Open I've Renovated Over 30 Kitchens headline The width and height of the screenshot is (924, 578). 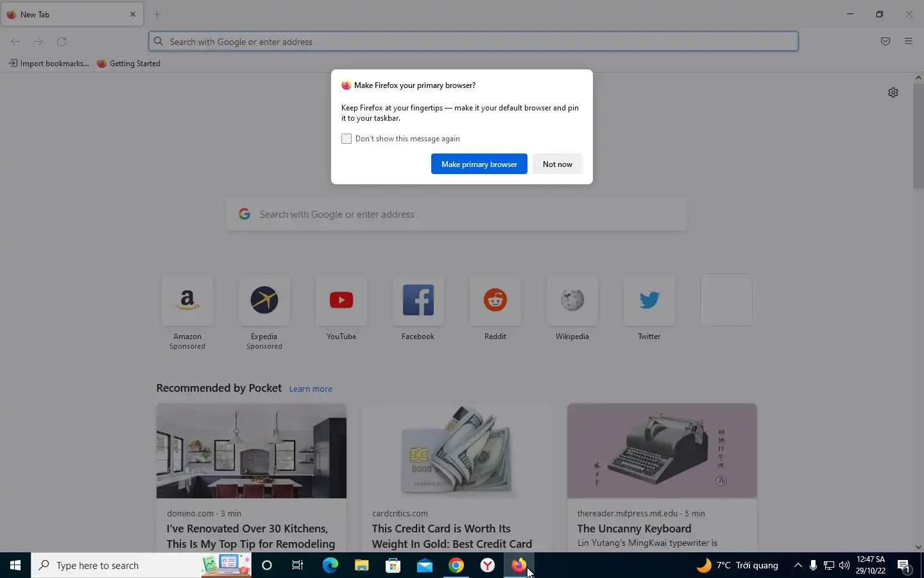tap(251, 536)
